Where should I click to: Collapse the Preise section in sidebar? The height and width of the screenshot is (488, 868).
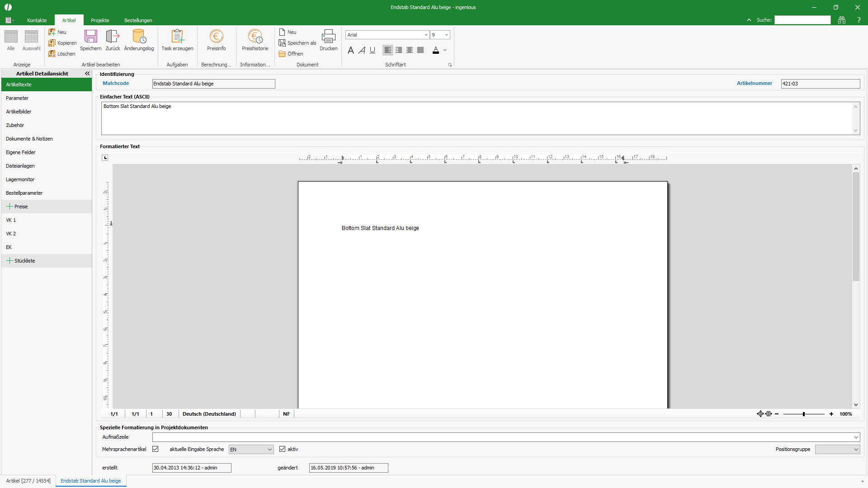tap(9, 206)
